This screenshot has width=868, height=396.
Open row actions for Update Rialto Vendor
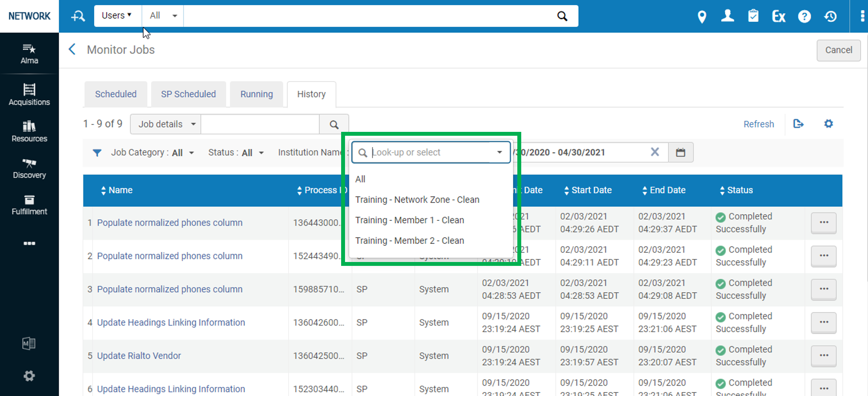click(x=824, y=356)
